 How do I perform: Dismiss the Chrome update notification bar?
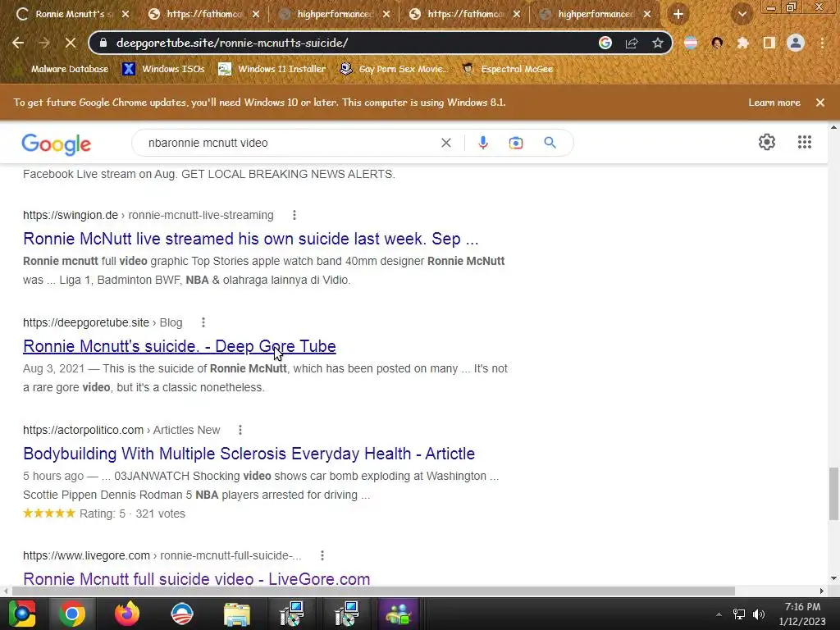coord(820,103)
